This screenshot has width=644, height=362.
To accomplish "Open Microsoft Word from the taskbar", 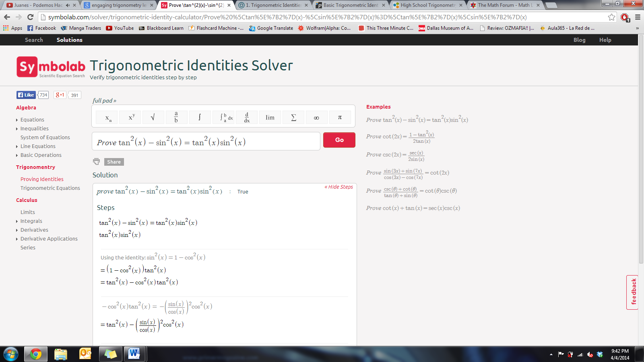I will [134, 354].
